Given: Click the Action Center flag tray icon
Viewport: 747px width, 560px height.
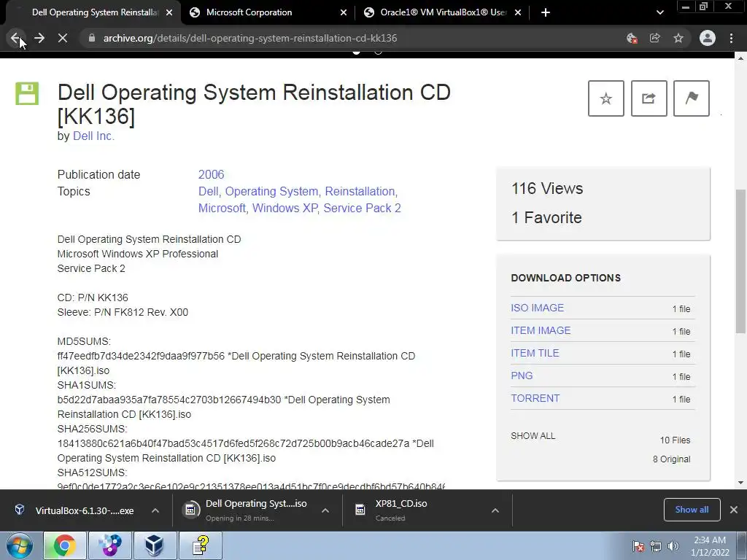Looking at the screenshot, I should coord(638,546).
